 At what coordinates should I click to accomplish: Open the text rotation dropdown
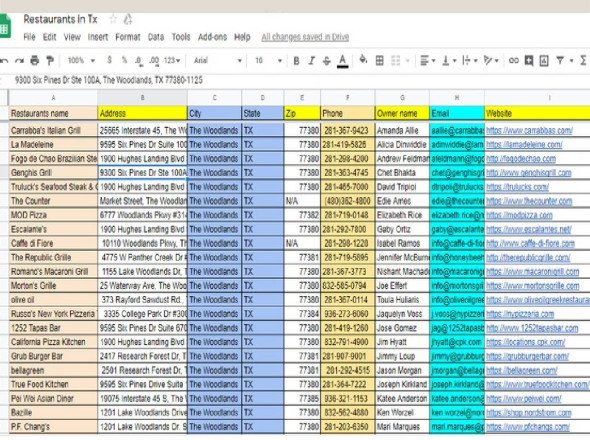tap(491, 60)
